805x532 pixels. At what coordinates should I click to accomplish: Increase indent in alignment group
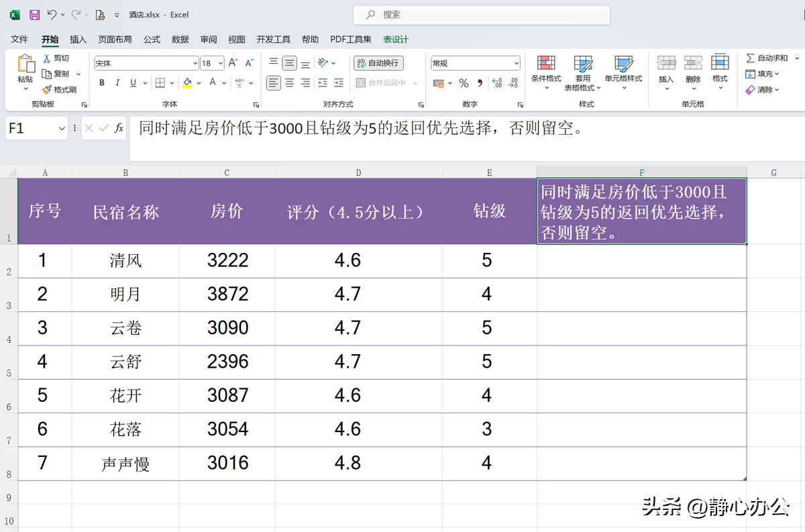339,83
